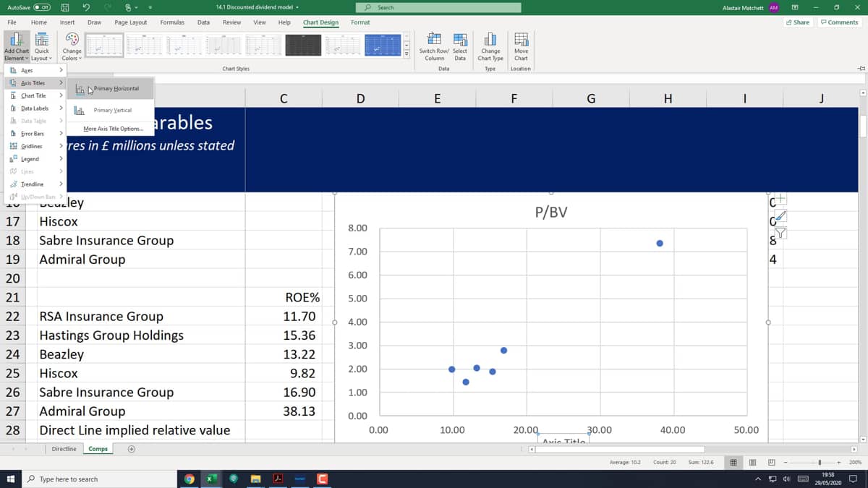Switch to the Directline sheet tab
Screen dimensions: 868x488
point(64,449)
